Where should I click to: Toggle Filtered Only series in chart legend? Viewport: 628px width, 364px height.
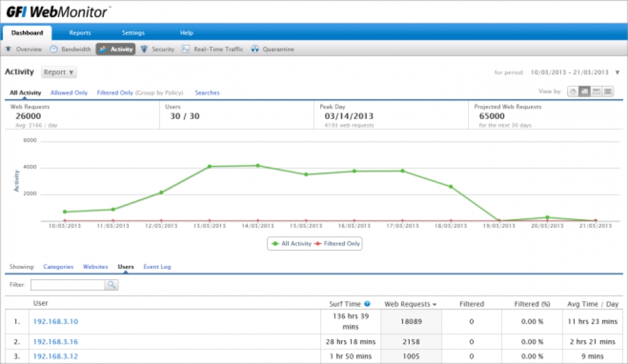(x=337, y=244)
